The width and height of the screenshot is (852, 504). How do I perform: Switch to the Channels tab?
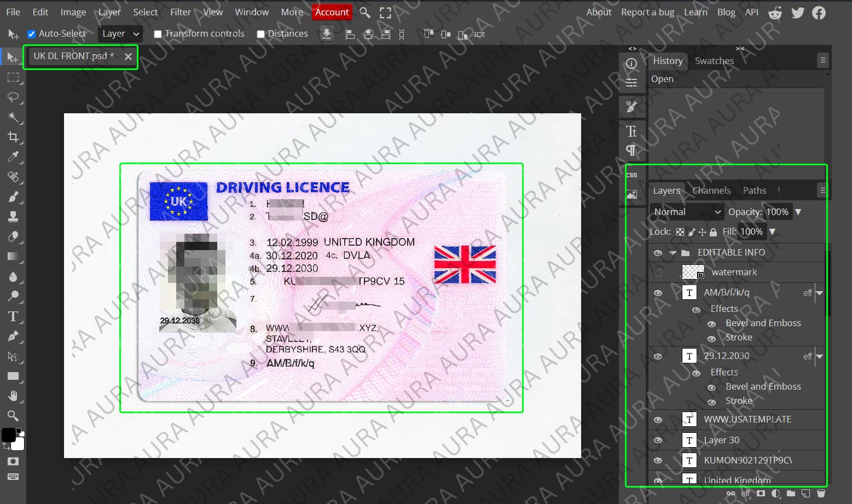pos(711,190)
